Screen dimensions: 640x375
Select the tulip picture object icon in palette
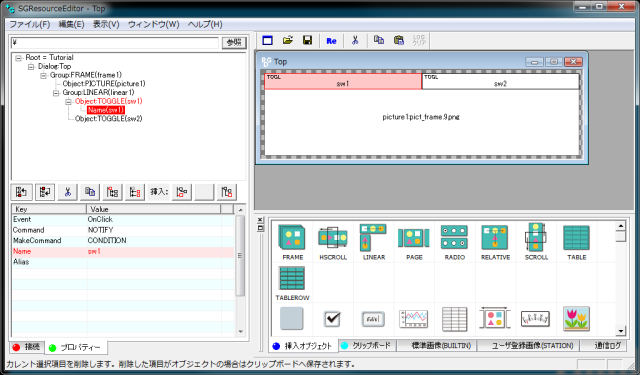(576, 319)
